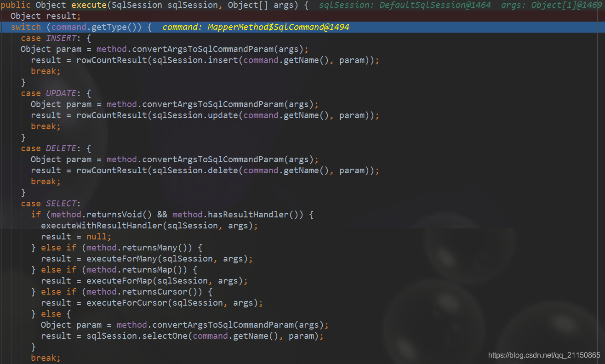
Task: Click the 'else if (method.returnsMany())' line
Action: coord(117,248)
